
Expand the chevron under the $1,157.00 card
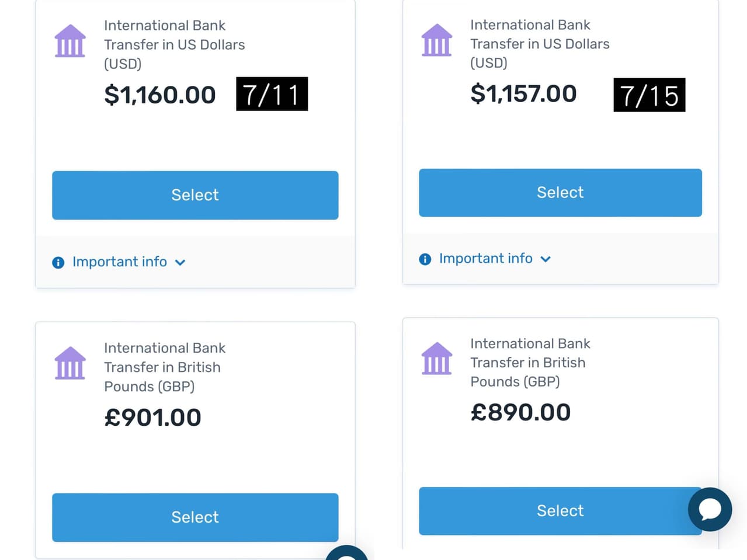pos(546,259)
